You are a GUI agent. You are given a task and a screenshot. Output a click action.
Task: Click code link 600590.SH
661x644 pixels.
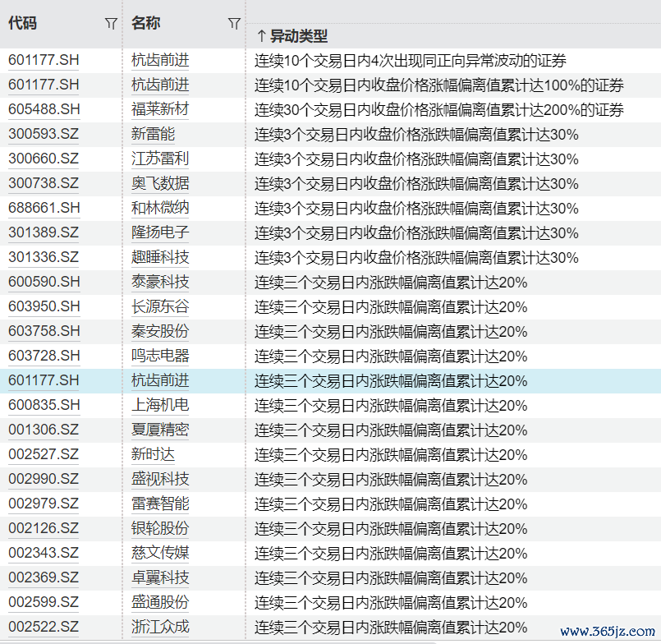(44, 282)
